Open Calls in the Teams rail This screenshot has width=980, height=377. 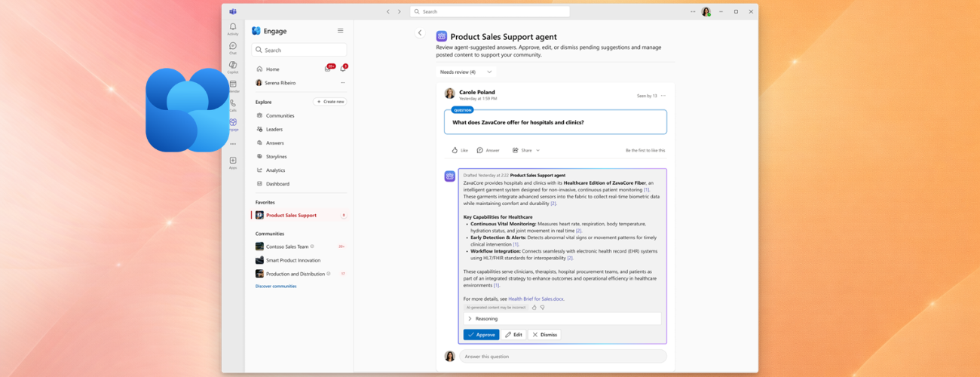(233, 105)
